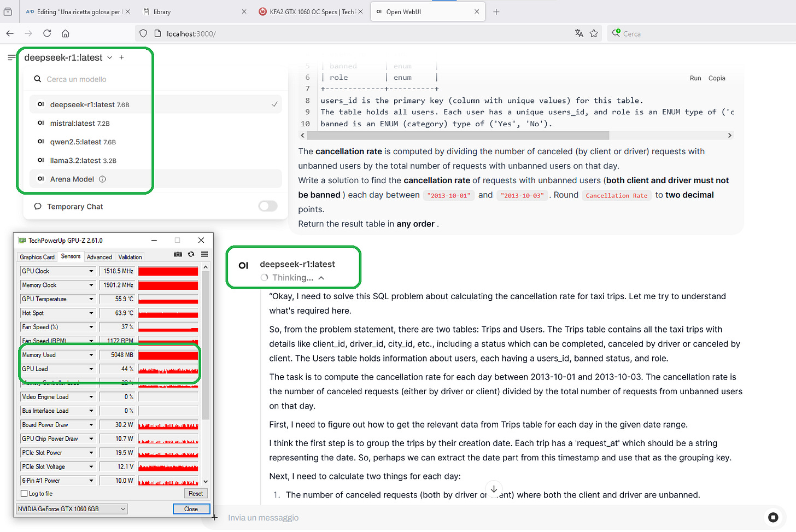Open GPU Clock sensor dropdown
Image resolution: width=796 pixels, height=532 pixels.
click(91, 271)
